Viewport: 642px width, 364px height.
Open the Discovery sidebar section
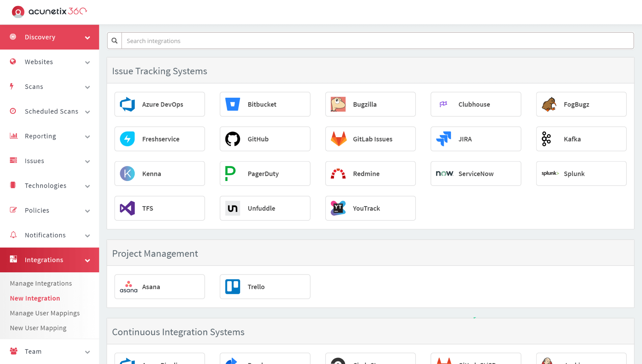click(x=50, y=37)
